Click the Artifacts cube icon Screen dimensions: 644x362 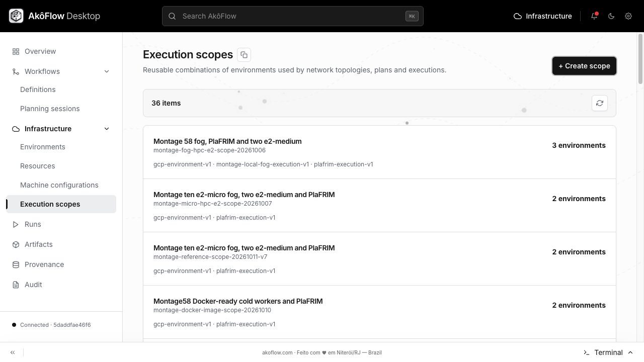pos(16,244)
